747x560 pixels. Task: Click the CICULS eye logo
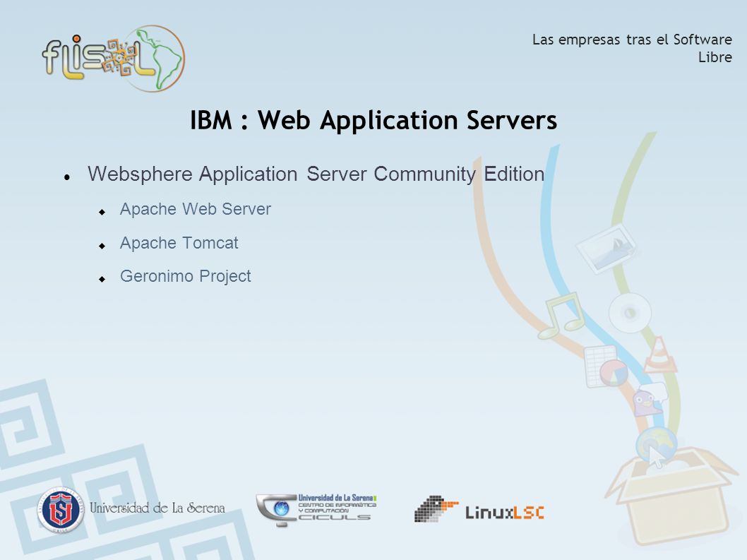coord(277,510)
